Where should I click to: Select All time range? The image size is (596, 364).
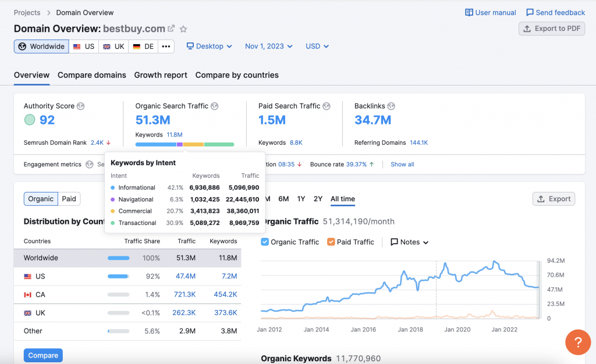tap(343, 199)
